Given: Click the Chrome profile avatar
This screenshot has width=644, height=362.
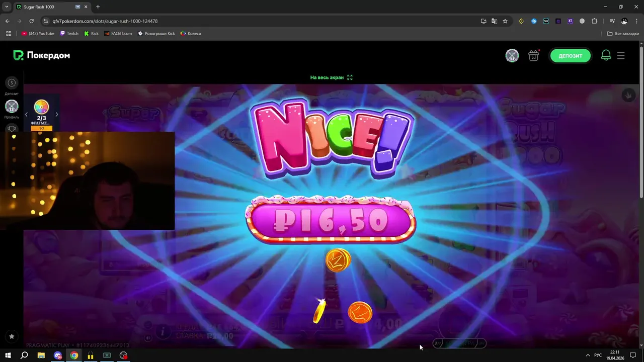Looking at the screenshot, I should [624, 21].
